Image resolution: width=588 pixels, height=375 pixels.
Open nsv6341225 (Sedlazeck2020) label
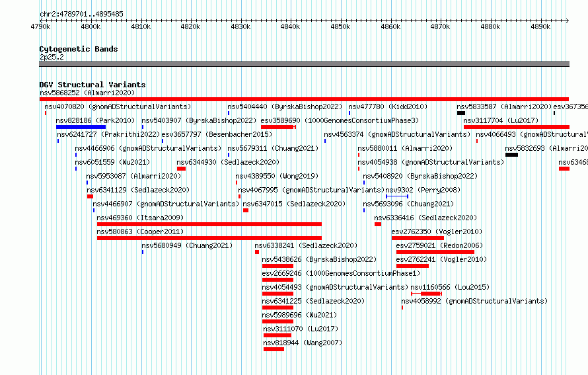(313, 301)
